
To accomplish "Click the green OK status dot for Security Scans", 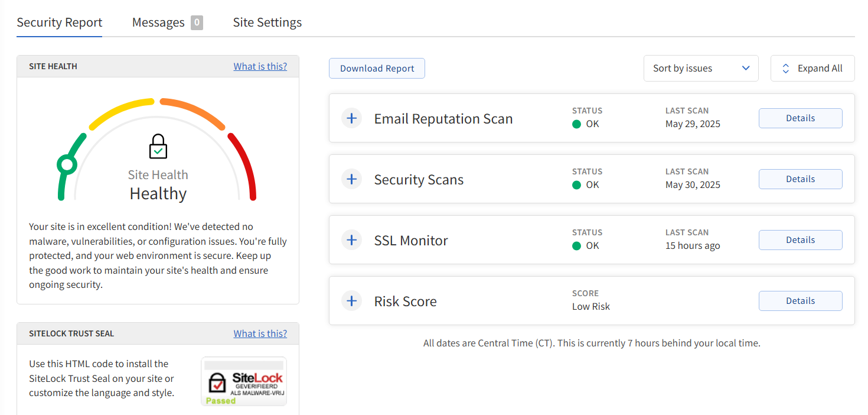I will tap(577, 185).
